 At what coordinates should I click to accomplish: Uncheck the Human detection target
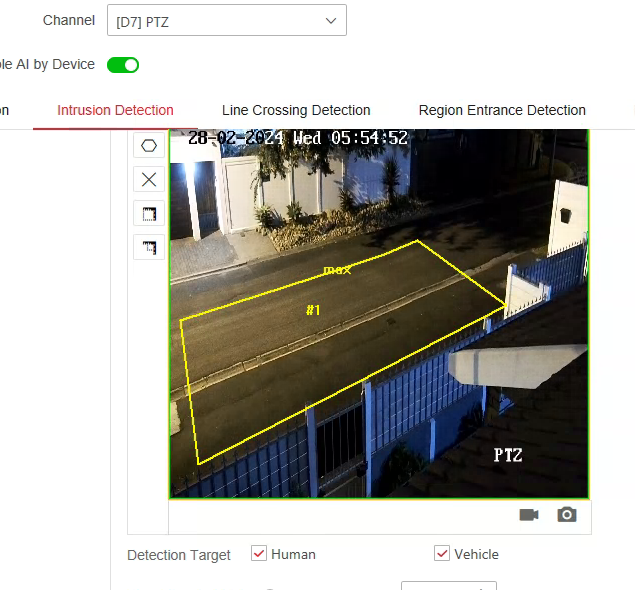tap(259, 553)
